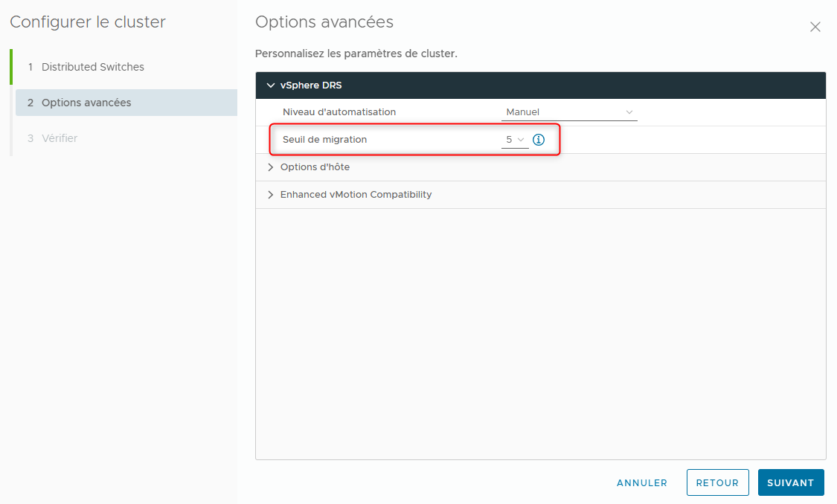
Task: Click RETOUR to go back a step
Action: click(717, 482)
